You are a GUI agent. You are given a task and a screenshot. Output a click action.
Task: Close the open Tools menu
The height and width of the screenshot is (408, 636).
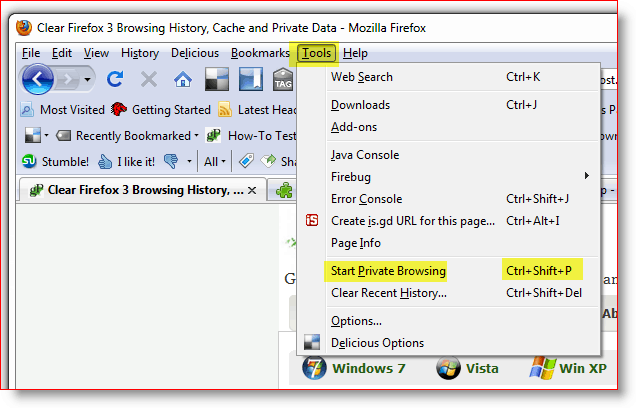click(316, 53)
